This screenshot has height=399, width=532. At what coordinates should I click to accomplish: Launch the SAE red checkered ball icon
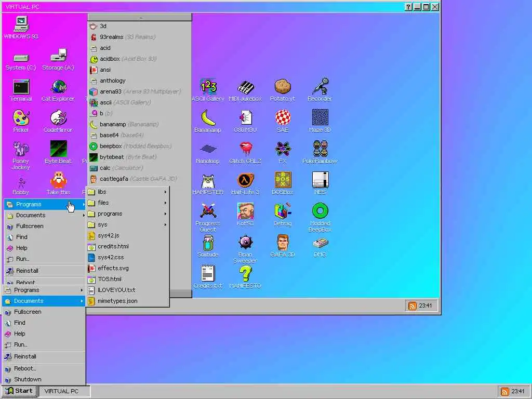(x=282, y=122)
